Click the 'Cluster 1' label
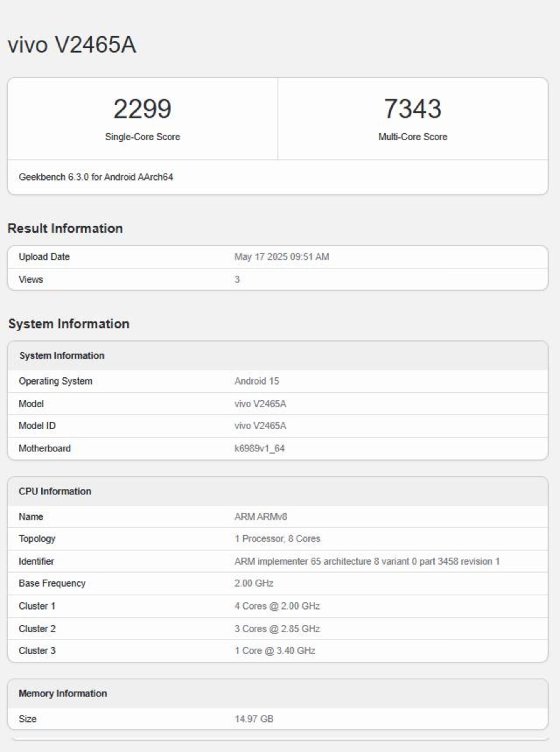 click(37, 606)
